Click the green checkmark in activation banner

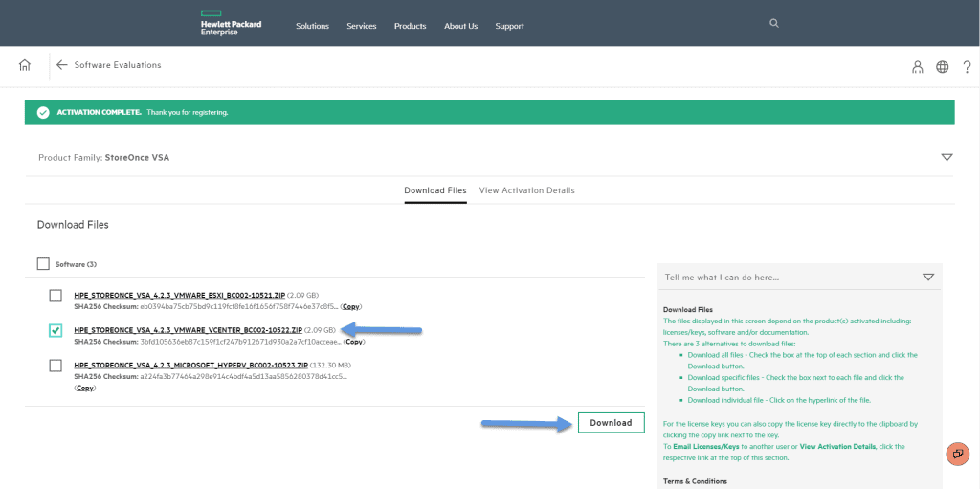coord(43,113)
